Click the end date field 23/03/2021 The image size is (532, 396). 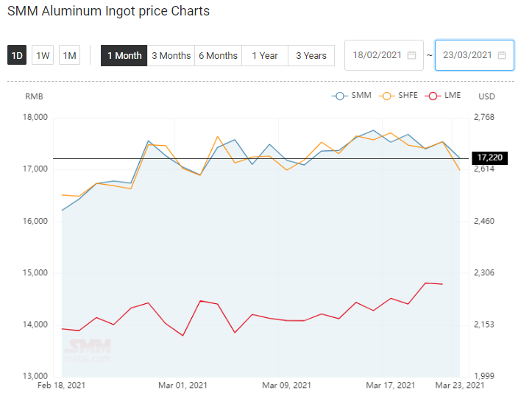[x=475, y=55]
